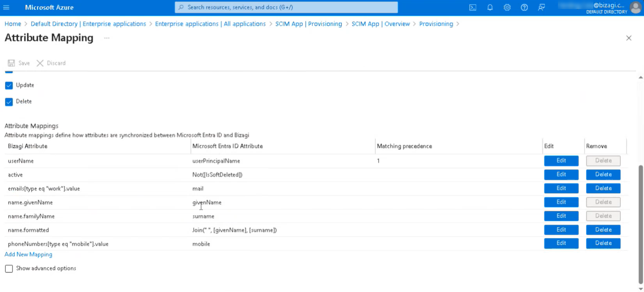Image resolution: width=644 pixels, height=292 pixels.
Task: Open SCIM App | Provisioning breadcrumb
Action: click(x=309, y=24)
